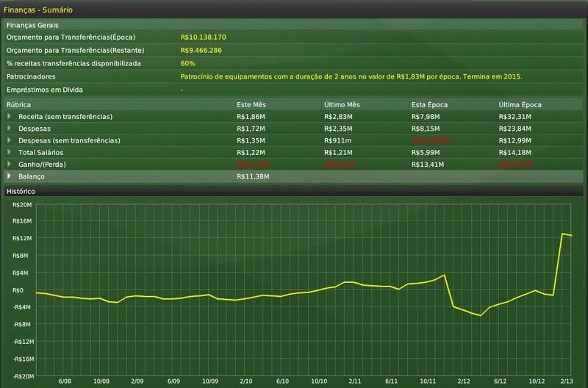Expand the Despesas (sem transferências) row arrow
This screenshot has height=388, width=588.
[10, 140]
